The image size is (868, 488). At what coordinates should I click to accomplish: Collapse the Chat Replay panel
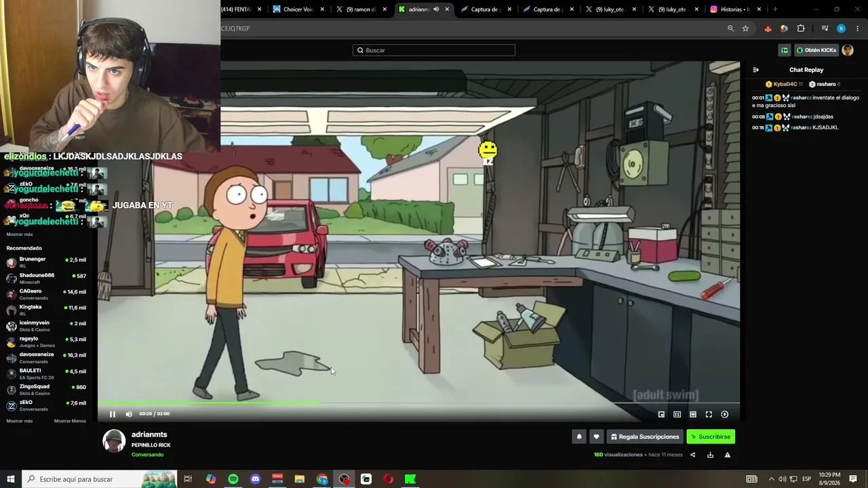pyautogui.click(x=755, y=70)
